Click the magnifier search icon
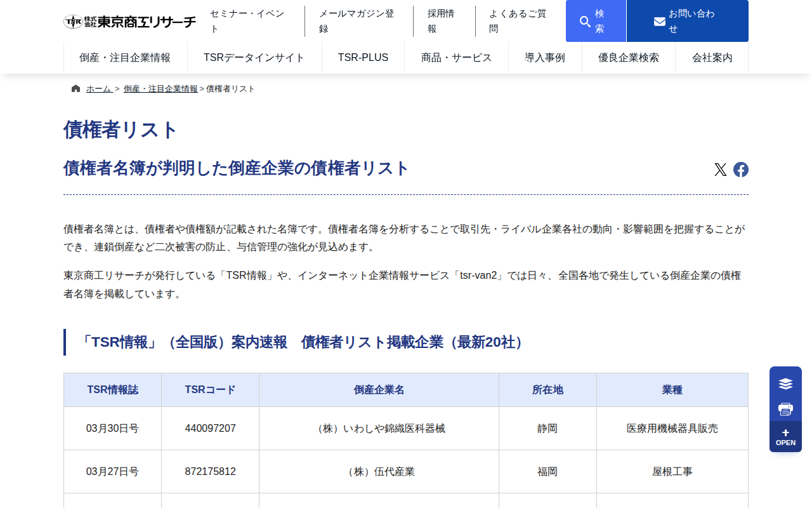Viewport: 812px width, 508px height. [585, 22]
